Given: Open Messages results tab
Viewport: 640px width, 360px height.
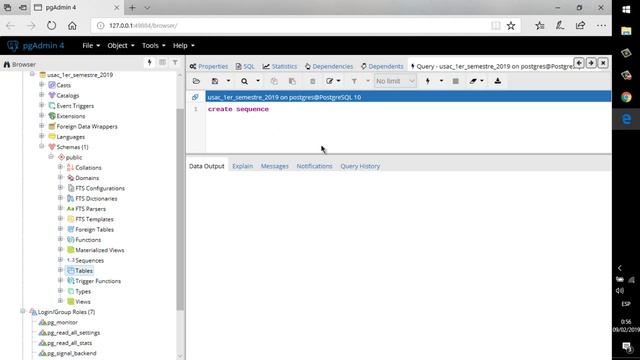Looking at the screenshot, I should pos(275,166).
